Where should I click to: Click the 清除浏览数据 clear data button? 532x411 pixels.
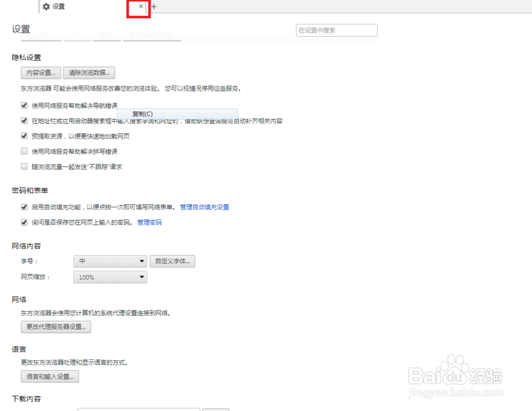coord(89,72)
